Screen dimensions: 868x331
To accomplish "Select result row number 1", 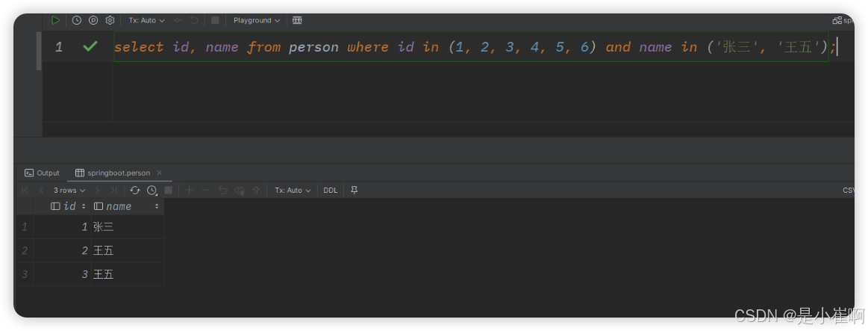I will click(x=25, y=226).
